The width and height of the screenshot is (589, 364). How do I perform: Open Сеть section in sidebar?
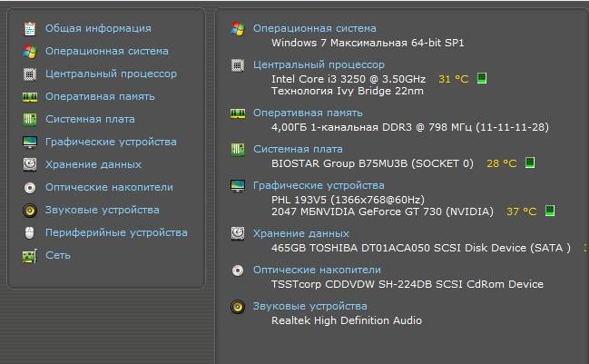pyautogui.click(x=58, y=255)
